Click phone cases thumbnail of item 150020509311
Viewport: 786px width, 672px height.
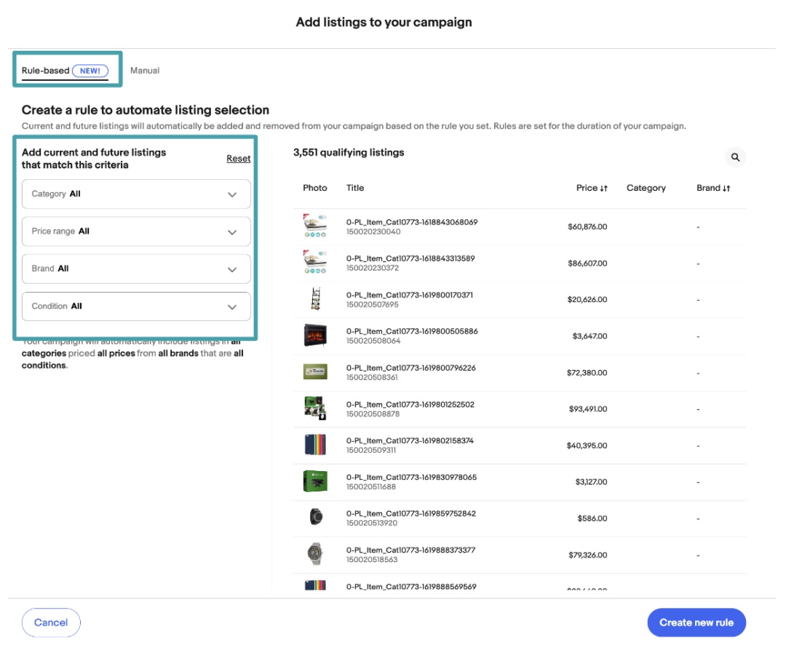[315, 445]
